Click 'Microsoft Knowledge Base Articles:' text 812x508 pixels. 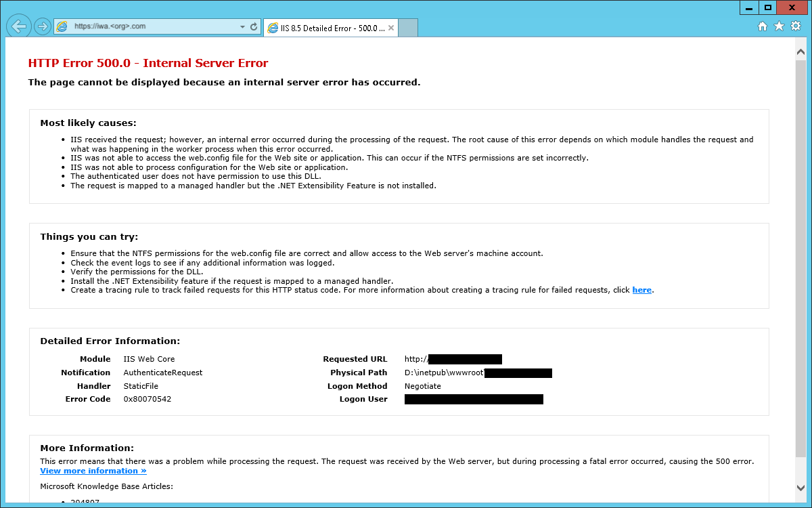108,486
